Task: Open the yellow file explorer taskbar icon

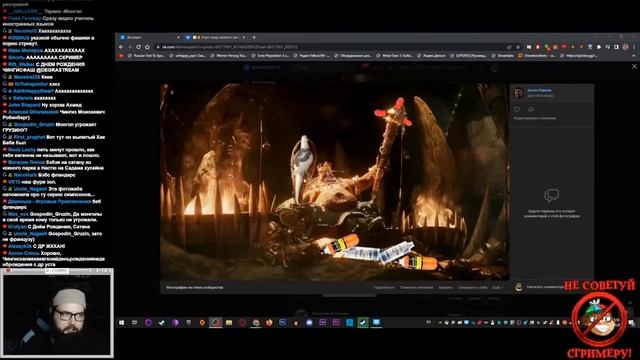Action: pyautogui.click(x=229, y=322)
